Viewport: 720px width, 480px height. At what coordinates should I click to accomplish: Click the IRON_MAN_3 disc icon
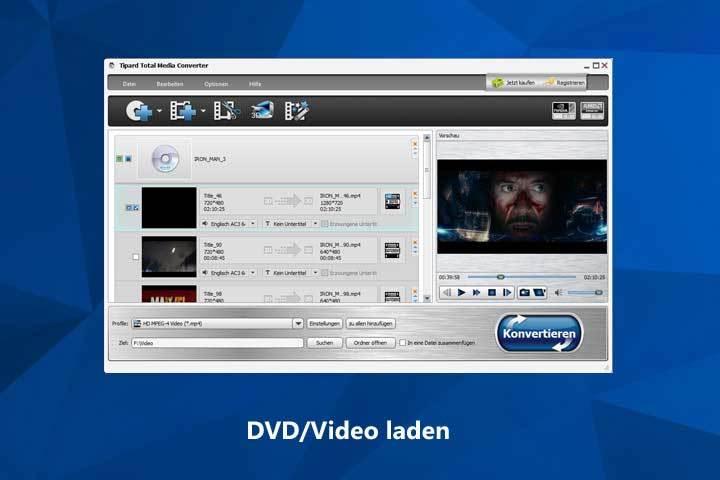(165, 159)
